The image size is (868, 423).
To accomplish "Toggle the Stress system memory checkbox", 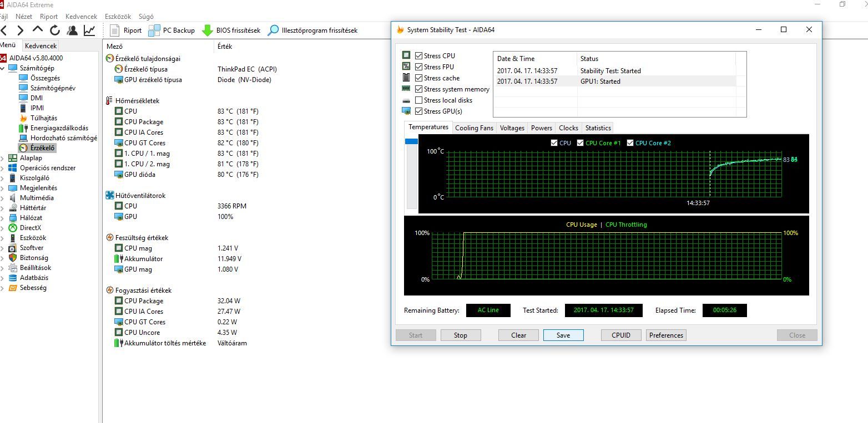I will pyautogui.click(x=418, y=89).
